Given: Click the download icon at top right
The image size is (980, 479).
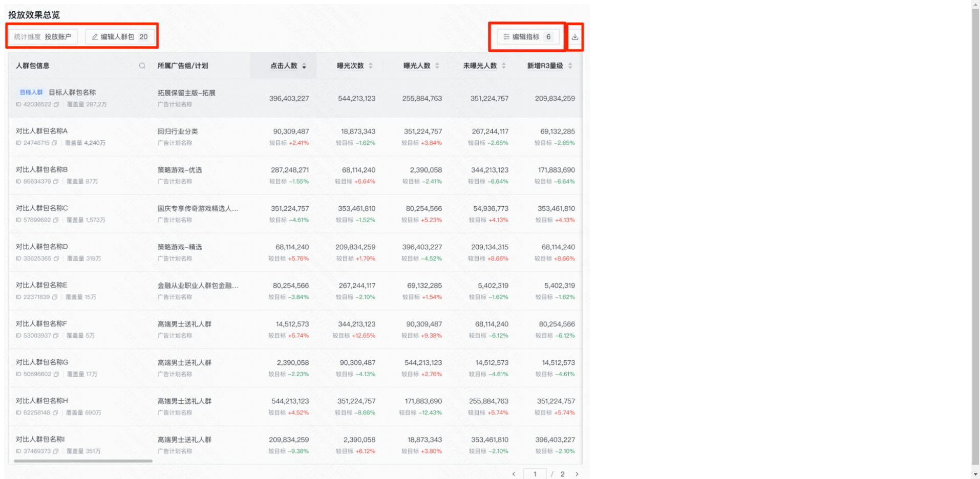Looking at the screenshot, I should [574, 37].
